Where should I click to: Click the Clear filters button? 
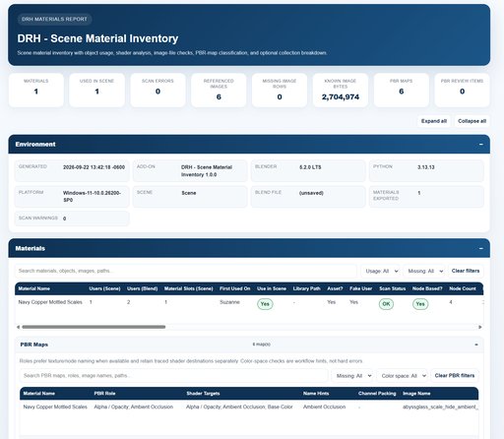(466, 271)
